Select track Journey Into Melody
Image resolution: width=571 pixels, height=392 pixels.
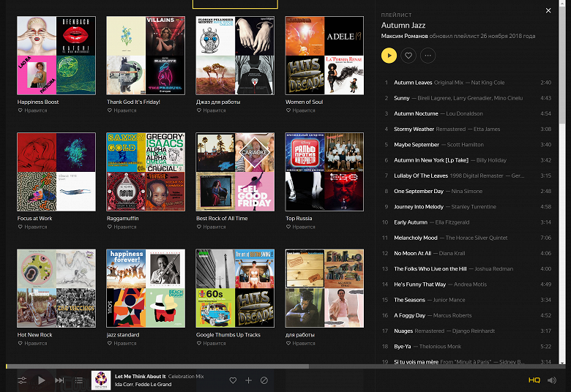pos(468,207)
